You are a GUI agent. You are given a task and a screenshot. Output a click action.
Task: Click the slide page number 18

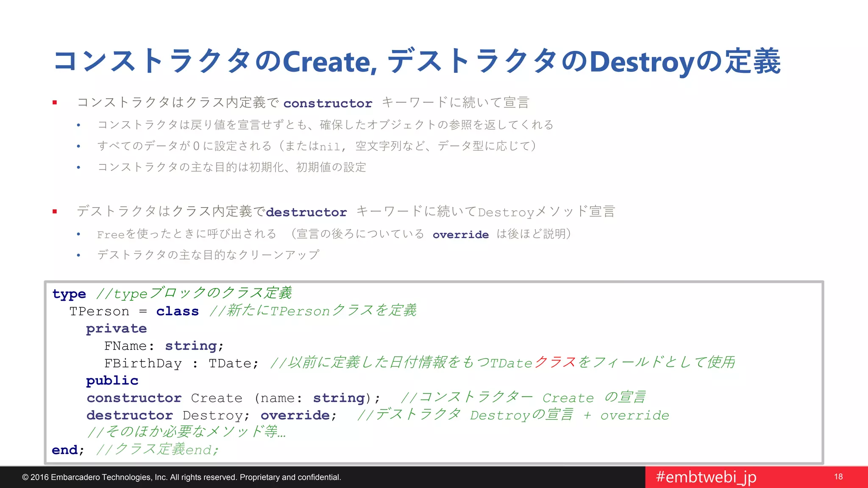[x=838, y=477]
